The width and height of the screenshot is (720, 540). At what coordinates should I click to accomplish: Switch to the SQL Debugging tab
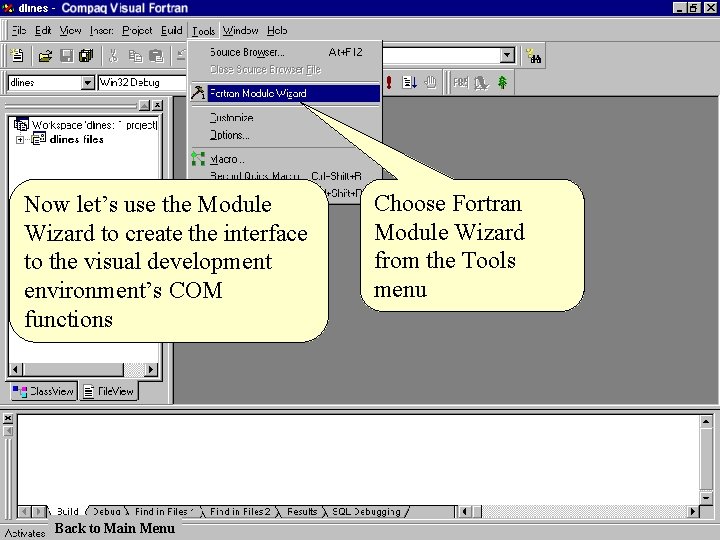(366, 512)
